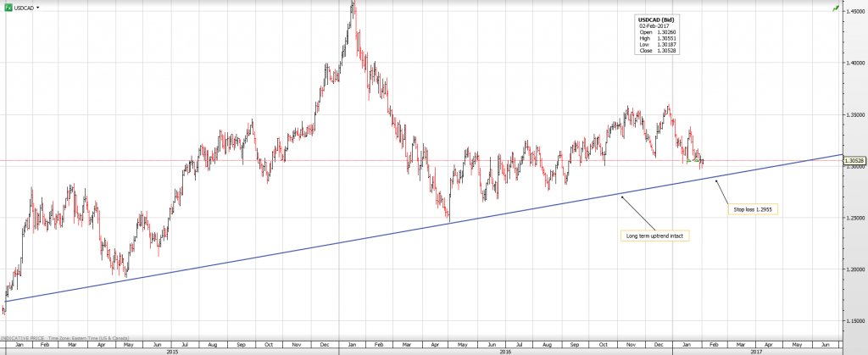Viewport: 868px width, 355px height.
Task: Click the 2015 year label on time axis
Action: tap(172, 351)
